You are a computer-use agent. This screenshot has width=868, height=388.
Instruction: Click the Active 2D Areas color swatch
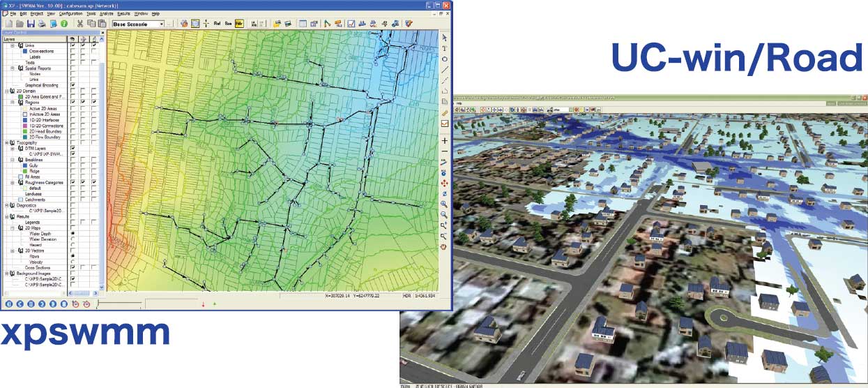[x=25, y=108]
